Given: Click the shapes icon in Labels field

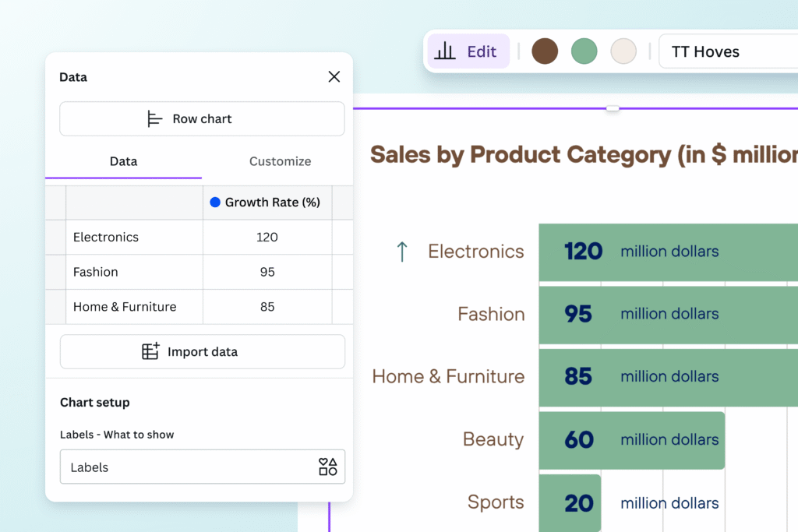Looking at the screenshot, I should (328, 467).
